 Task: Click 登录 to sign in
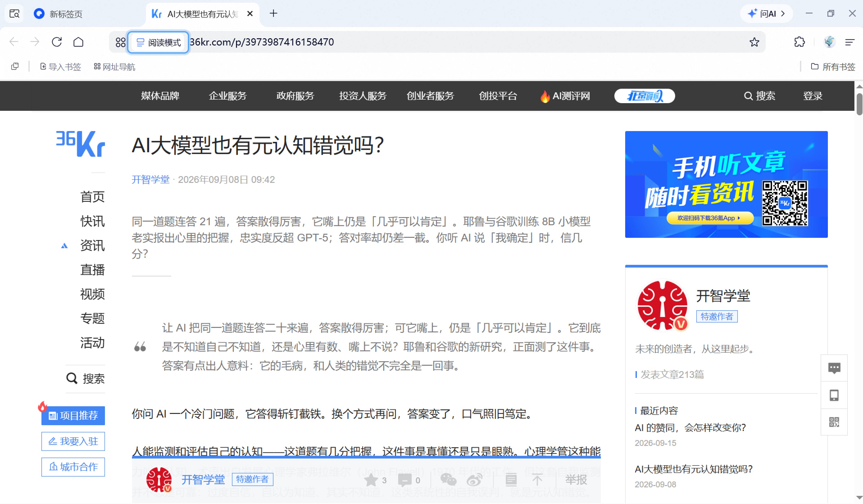coord(813,96)
